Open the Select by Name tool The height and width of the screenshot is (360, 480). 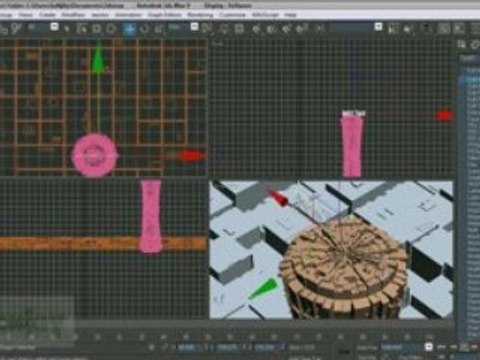pyautogui.click(x=81, y=29)
